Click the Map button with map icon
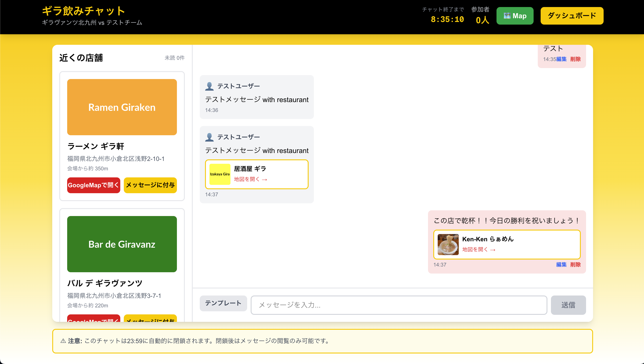The height and width of the screenshot is (364, 644). click(x=514, y=16)
